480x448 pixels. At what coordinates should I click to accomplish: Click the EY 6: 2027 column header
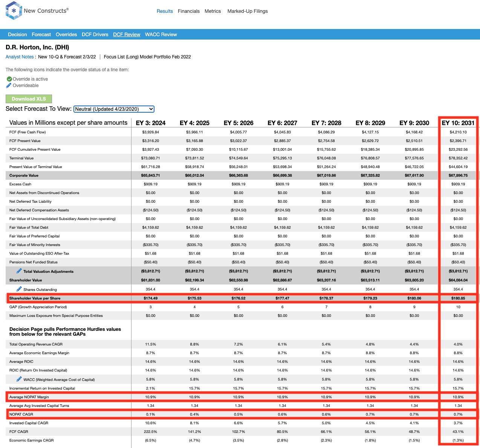(x=283, y=123)
